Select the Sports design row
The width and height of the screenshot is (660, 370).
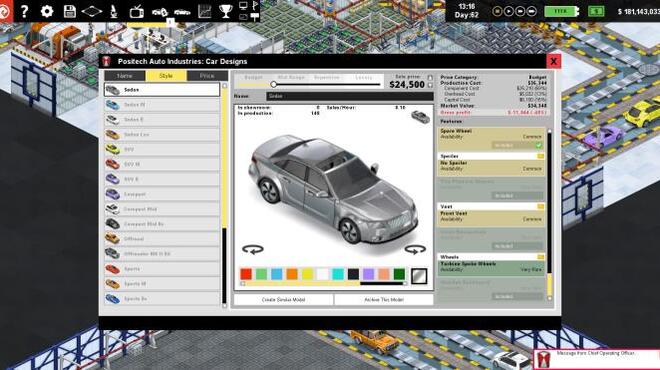[x=162, y=269]
